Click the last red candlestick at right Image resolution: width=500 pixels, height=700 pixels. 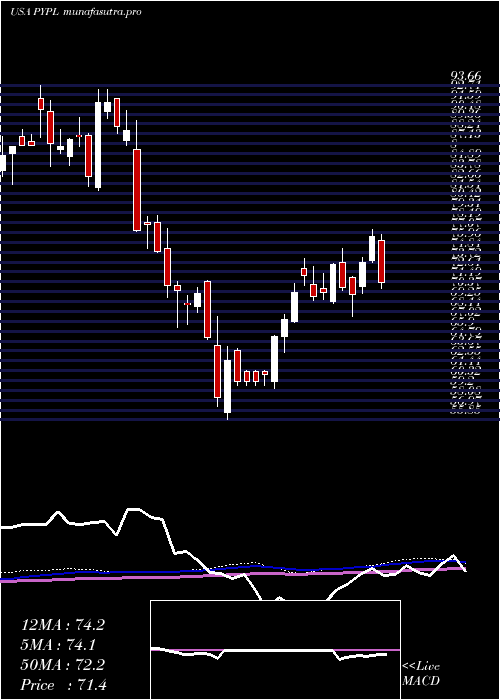pos(382,261)
